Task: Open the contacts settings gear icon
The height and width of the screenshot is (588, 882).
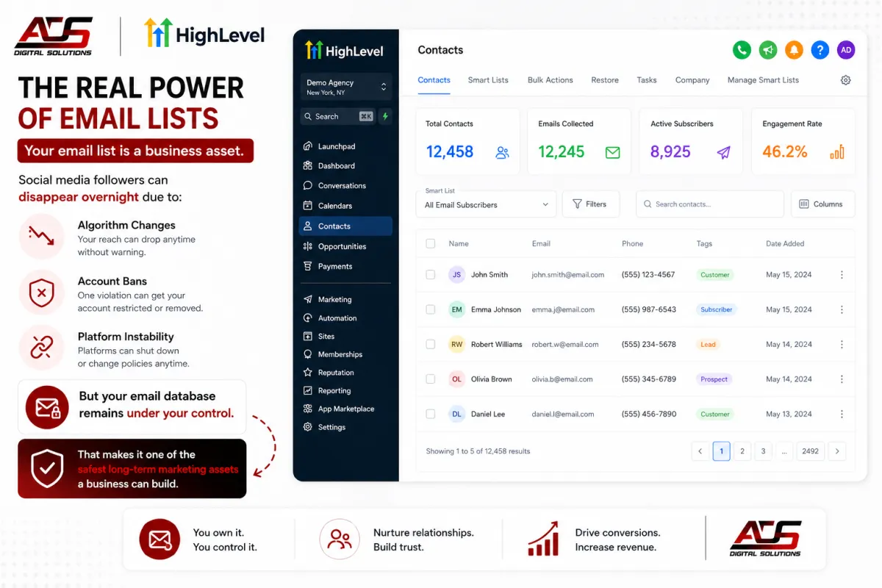Action: click(x=846, y=80)
